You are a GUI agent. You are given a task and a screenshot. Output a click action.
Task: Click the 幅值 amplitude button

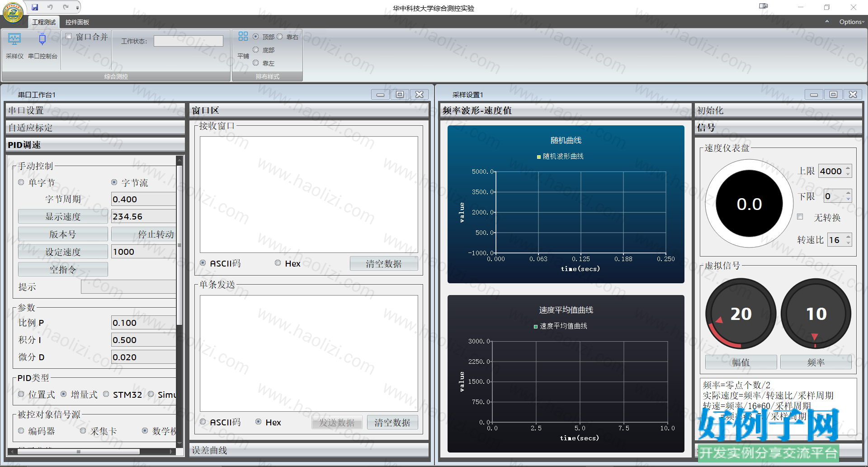click(x=741, y=362)
